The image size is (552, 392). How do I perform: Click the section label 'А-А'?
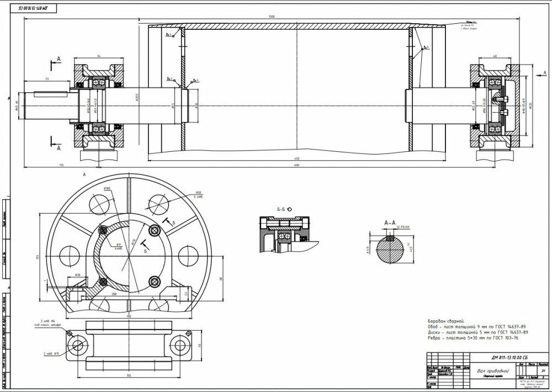[390, 223]
